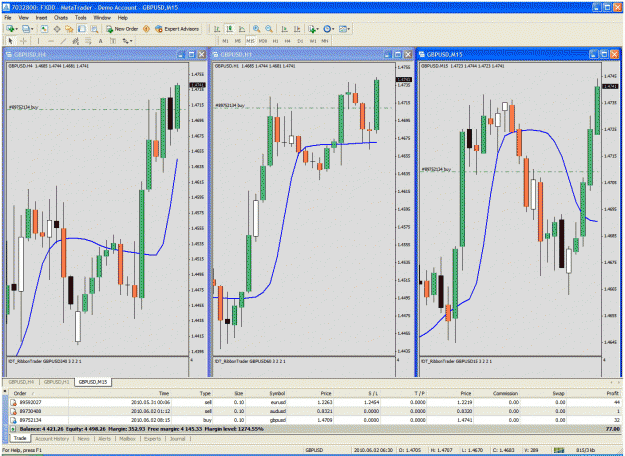Switch to H4 timeframe
Image resolution: width=625 pixels, height=456 pixels.
(287, 41)
